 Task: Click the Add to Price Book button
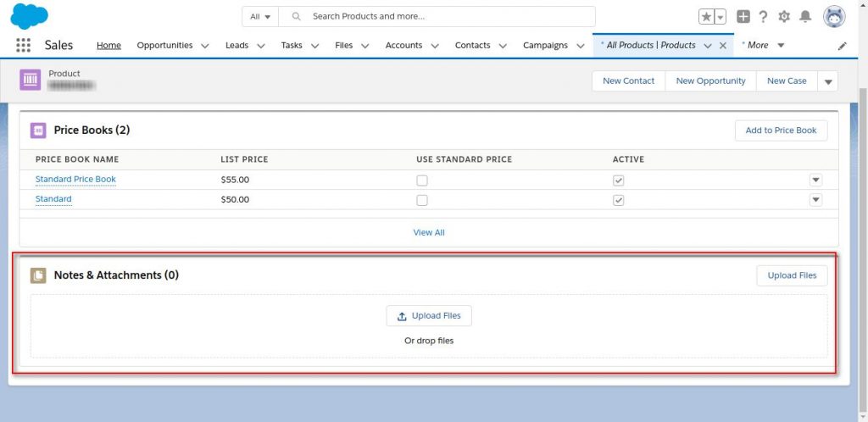pyautogui.click(x=781, y=130)
